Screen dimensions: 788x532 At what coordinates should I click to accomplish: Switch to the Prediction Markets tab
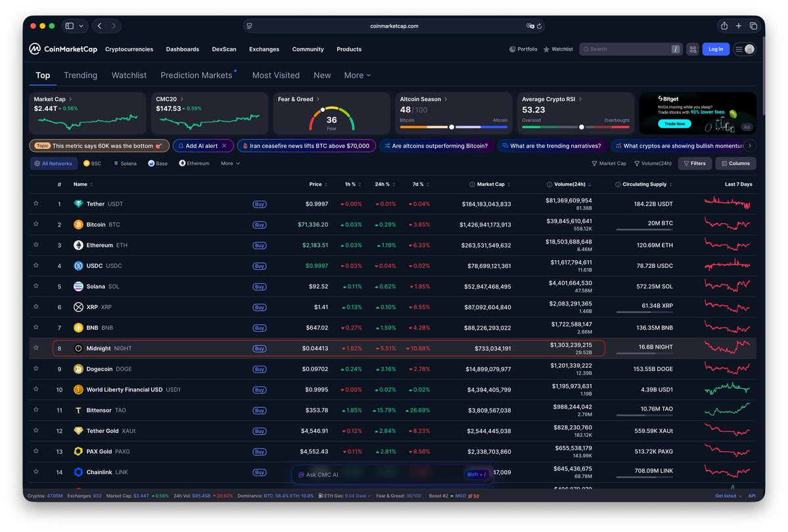(197, 76)
